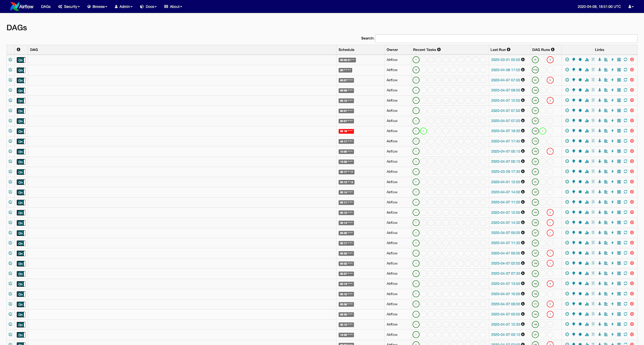The height and width of the screenshot is (345, 644).
Task: Delete the DAG last run 2020-04-01 12:00
Action: 632,182
